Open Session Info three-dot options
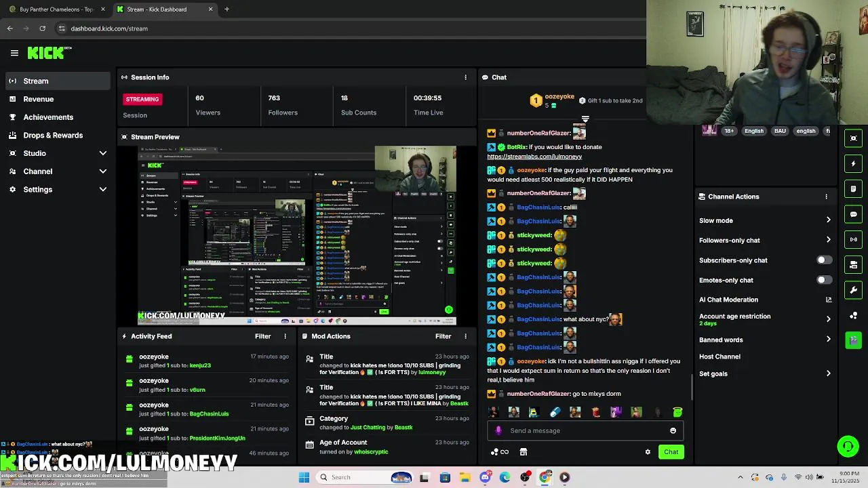The image size is (868, 488). tap(465, 77)
